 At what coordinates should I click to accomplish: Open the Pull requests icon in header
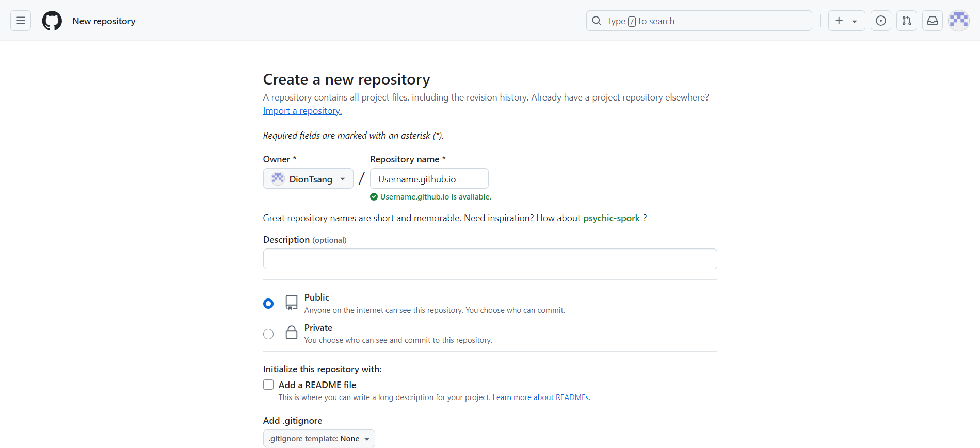pyautogui.click(x=907, y=21)
